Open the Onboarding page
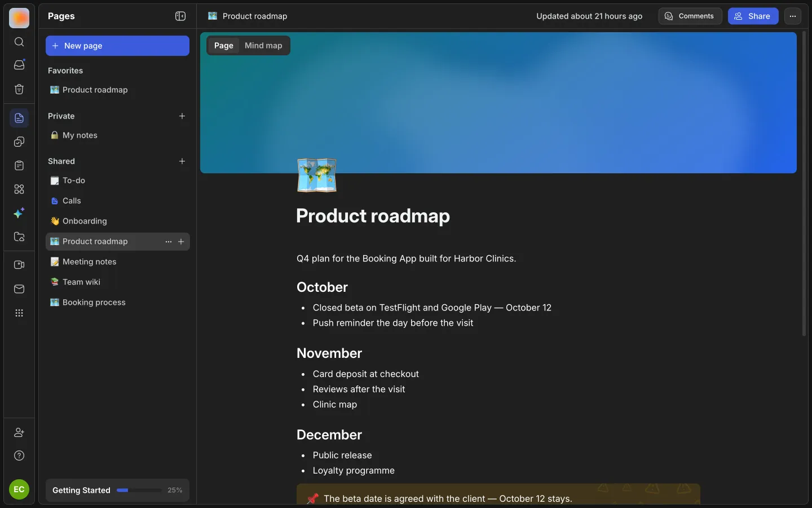The image size is (812, 508). pos(117,221)
